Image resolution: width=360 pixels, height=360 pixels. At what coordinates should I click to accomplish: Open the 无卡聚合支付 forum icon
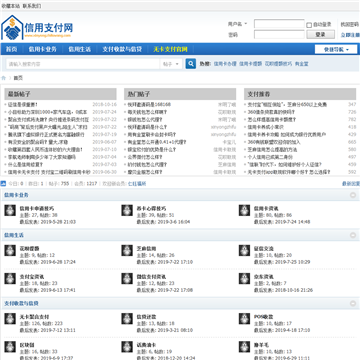pos(10,319)
